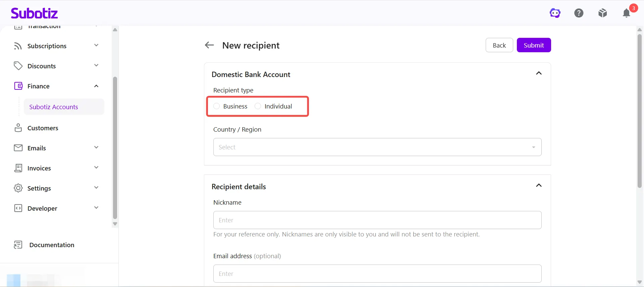Click the Documentation icon
This screenshot has width=644, height=287.
(18, 245)
